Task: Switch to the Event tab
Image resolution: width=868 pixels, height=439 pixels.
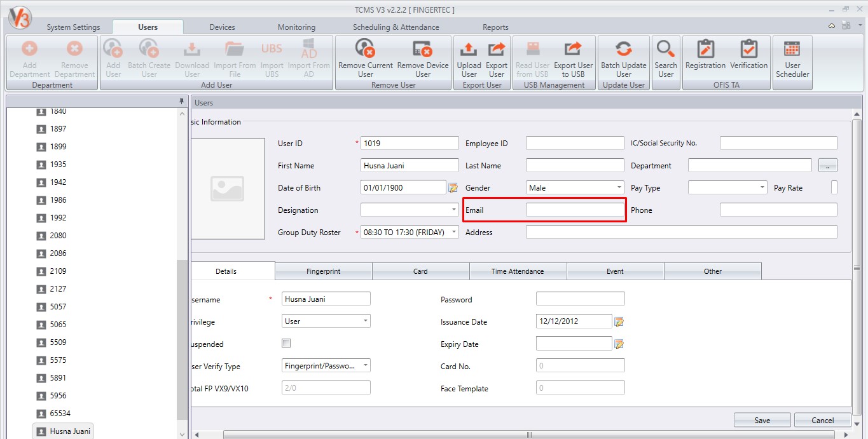Action: [x=615, y=271]
